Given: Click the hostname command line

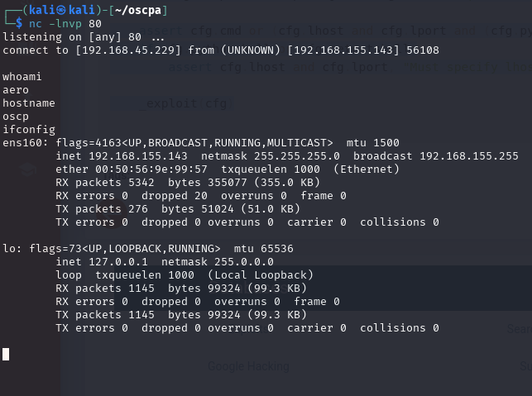Looking at the screenshot, I should pos(29,103).
